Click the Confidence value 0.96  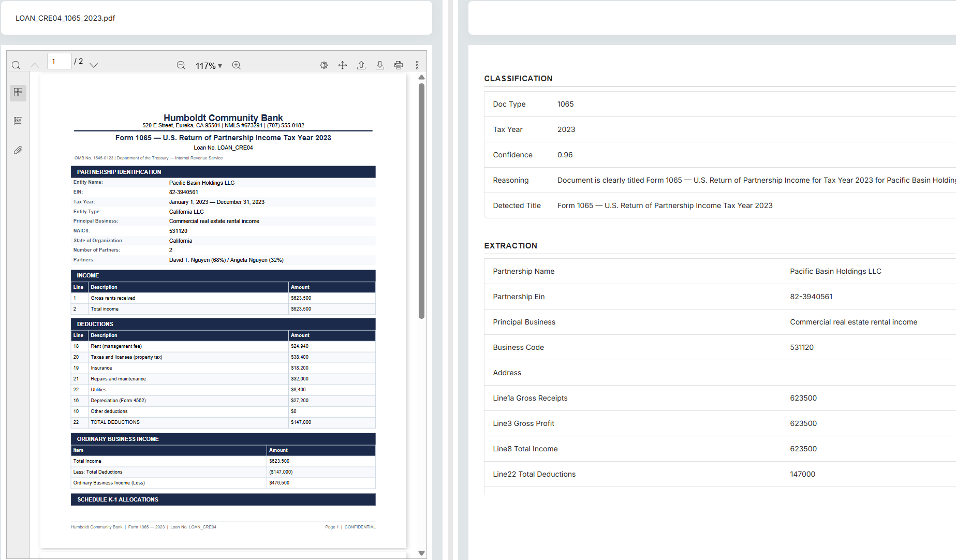[565, 155]
